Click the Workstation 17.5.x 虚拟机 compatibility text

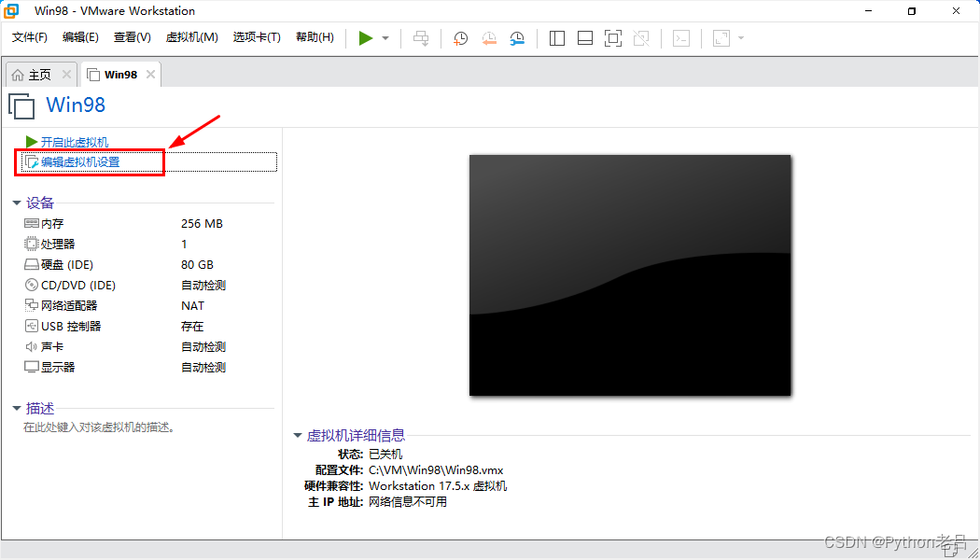(x=438, y=485)
